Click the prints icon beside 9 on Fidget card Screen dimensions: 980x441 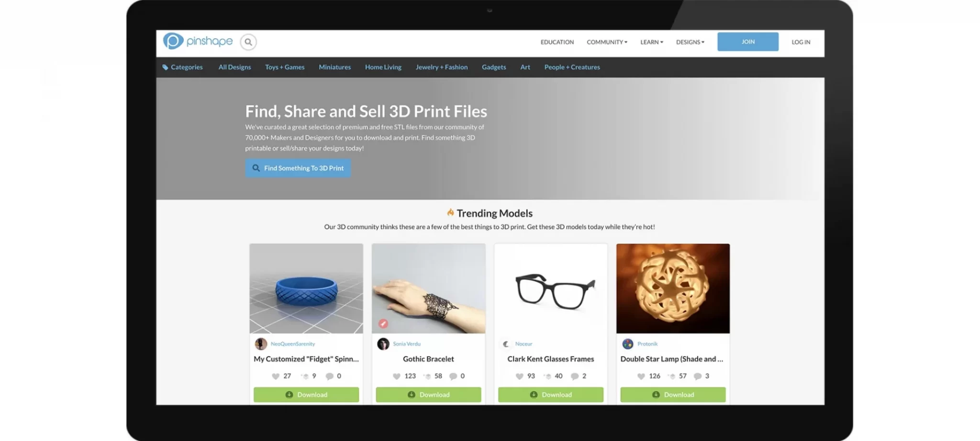pos(304,376)
